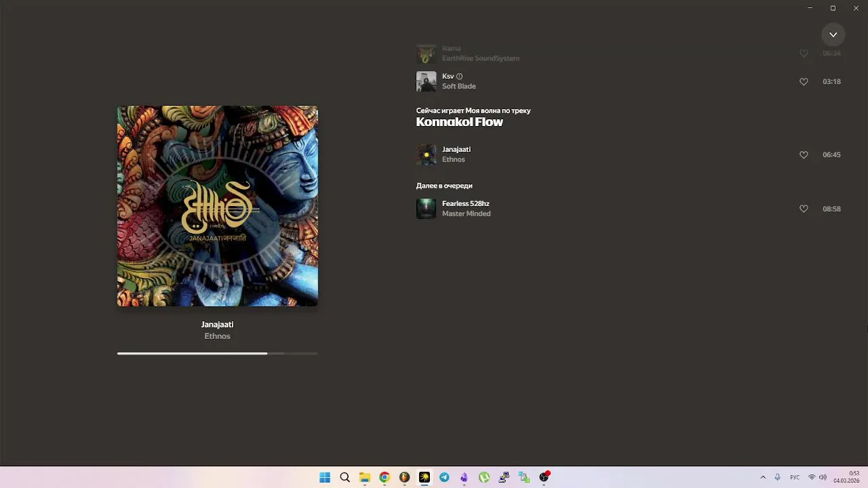Show hidden system tray icons
Image resolution: width=868 pixels, height=488 pixels.
tap(763, 477)
